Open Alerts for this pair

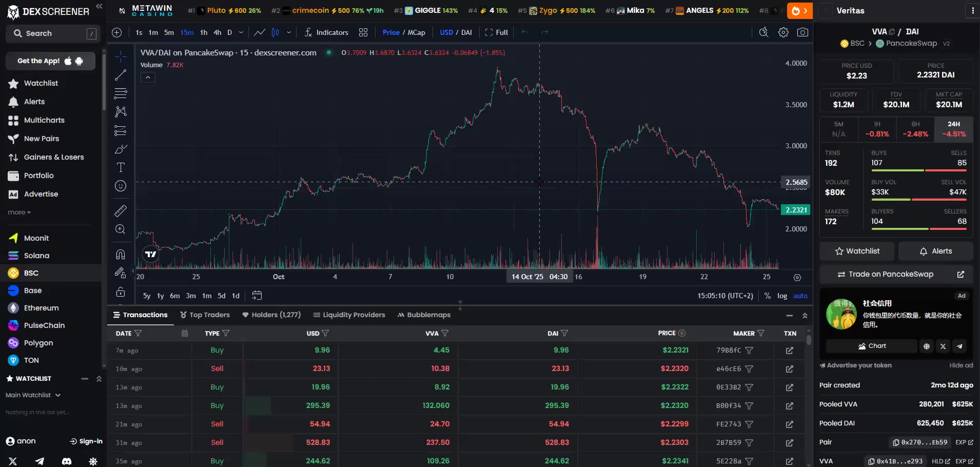coord(936,251)
